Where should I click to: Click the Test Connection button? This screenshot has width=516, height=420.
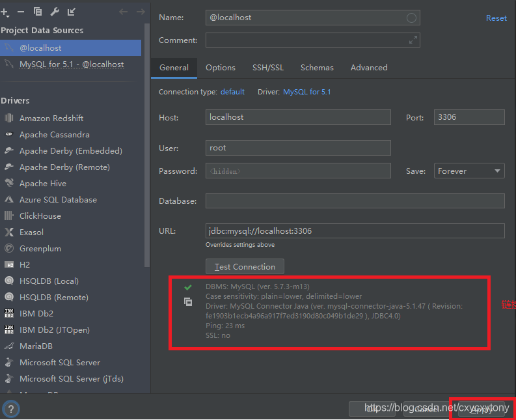coord(245,266)
